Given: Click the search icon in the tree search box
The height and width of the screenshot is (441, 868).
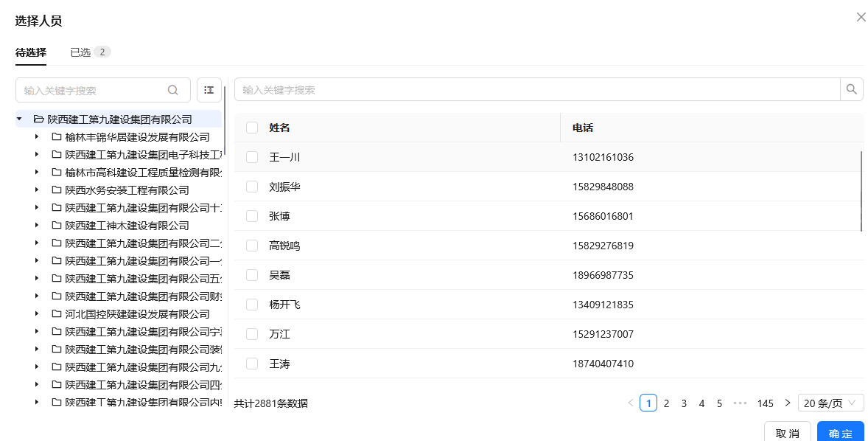Looking at the screenshot, I should (173, 90).
